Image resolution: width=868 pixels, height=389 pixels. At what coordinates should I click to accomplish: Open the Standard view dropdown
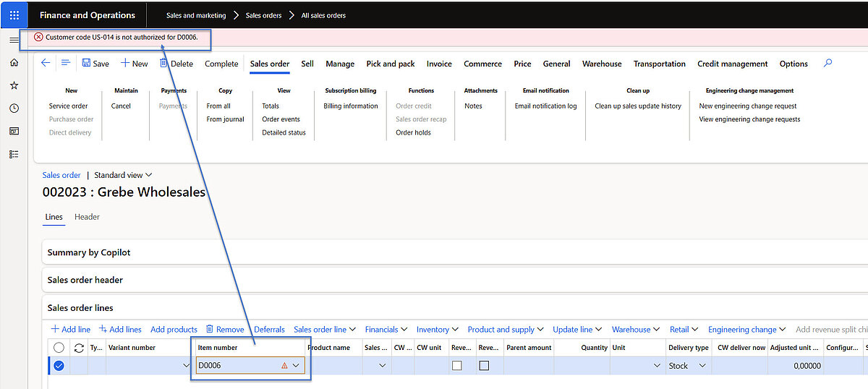pos(123,175)
